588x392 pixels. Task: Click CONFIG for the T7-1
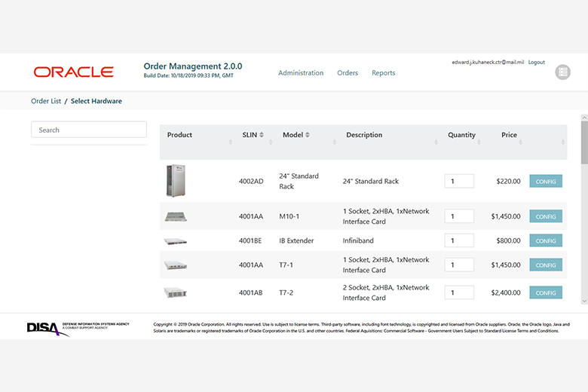546,265
